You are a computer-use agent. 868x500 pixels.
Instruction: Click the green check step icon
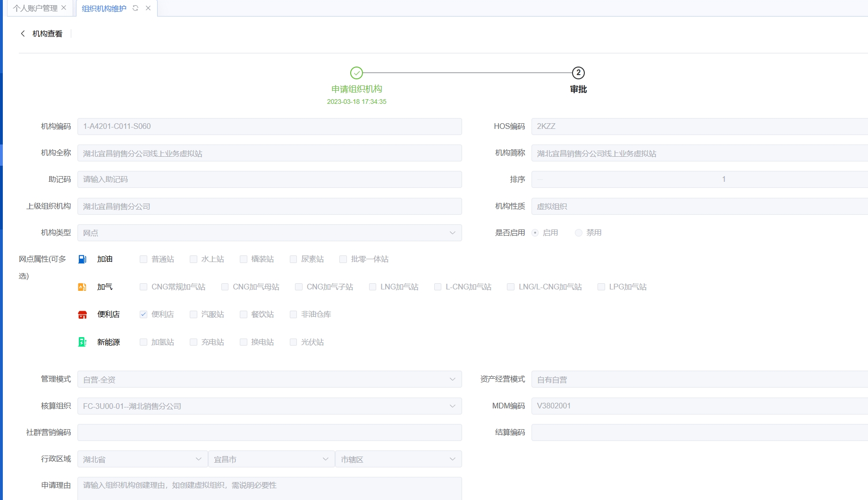pyautogui.click(x=356, y=73)
